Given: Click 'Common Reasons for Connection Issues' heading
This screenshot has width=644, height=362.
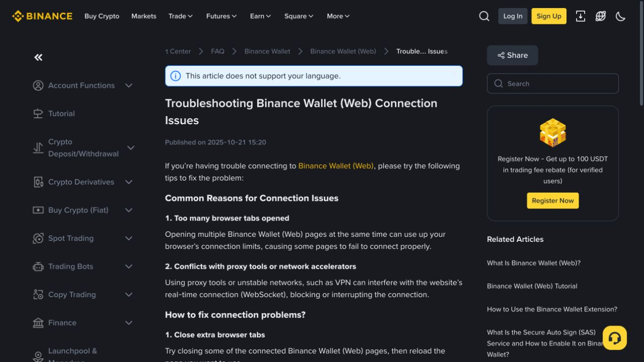Looking at the screenshot, I should coord(252,198).
